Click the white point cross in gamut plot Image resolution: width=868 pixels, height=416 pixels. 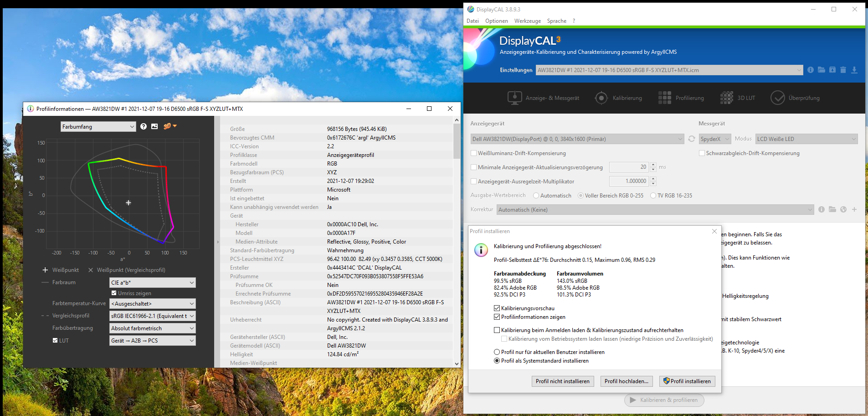point(128,203)
